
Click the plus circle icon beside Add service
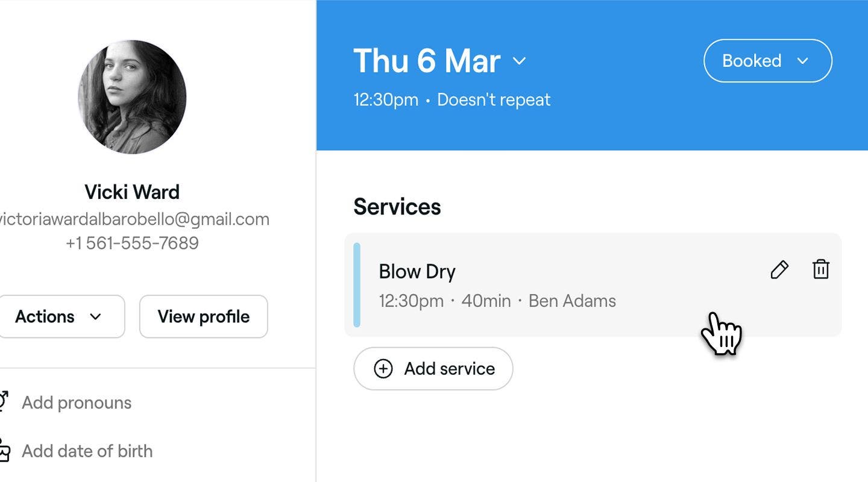[x=383, y=369]
